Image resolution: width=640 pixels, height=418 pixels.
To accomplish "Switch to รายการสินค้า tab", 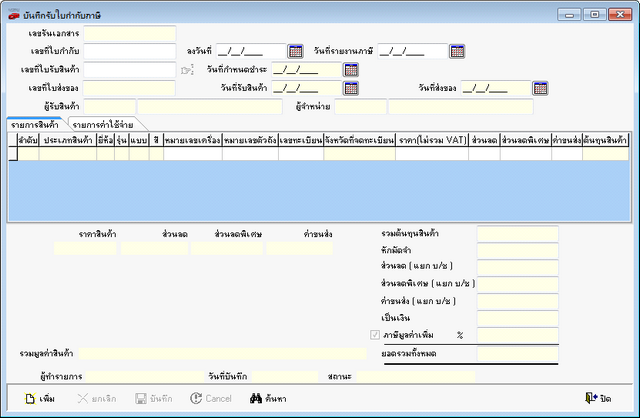I will coord(36,123).
